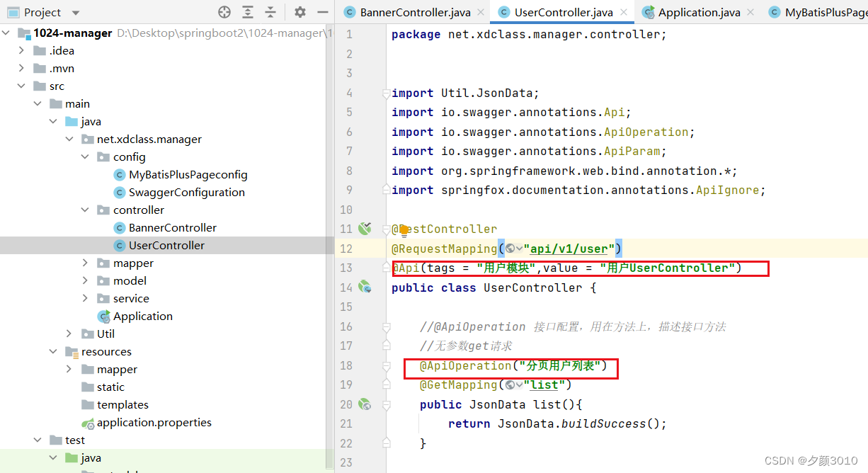Screen dimensions: 868x473
Task: Select opened file in Project view
Action: [224, 12]
